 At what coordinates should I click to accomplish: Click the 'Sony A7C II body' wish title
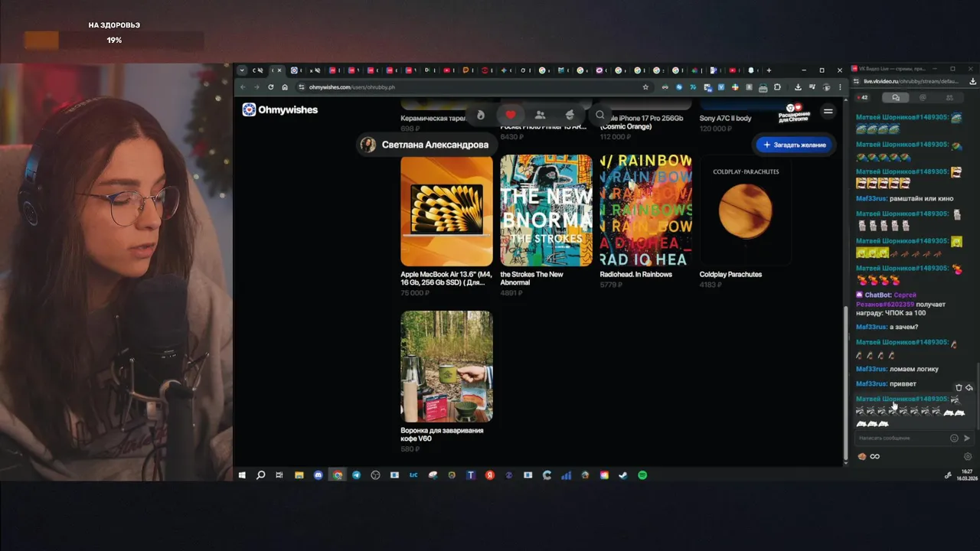point(725,119)
